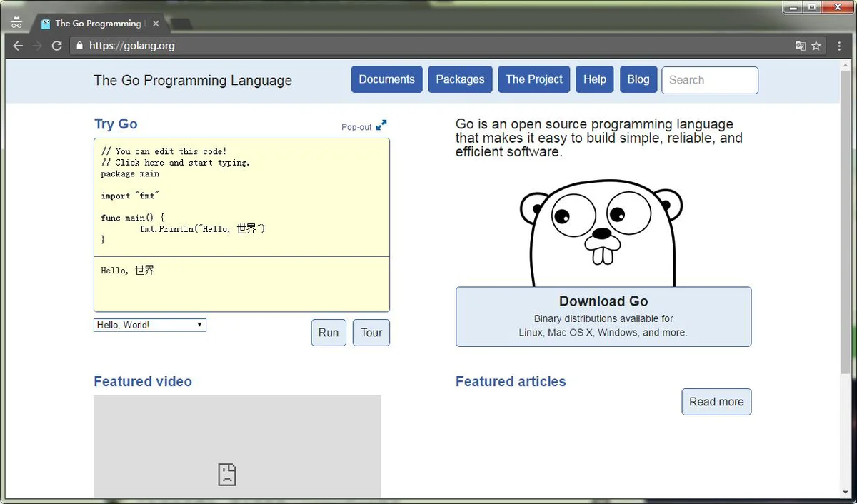Reload the golang.org page
The image size is (857, 504).
(x=57, y=46)
